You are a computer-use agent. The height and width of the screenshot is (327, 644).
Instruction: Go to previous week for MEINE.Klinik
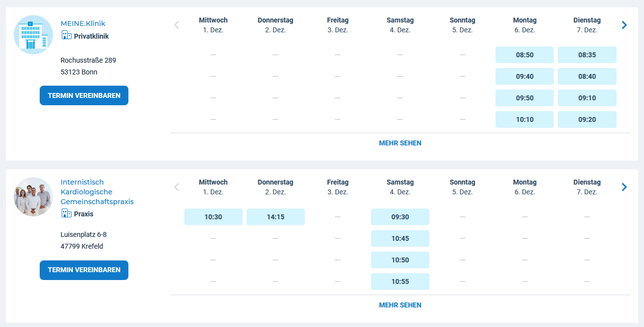[x=177, y=25]
